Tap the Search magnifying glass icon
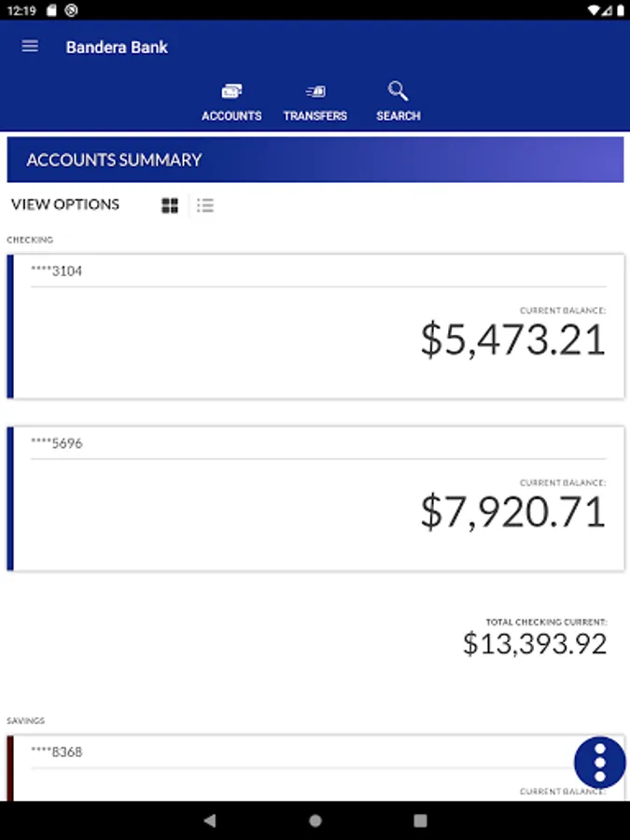 click(x=398, y=91)
